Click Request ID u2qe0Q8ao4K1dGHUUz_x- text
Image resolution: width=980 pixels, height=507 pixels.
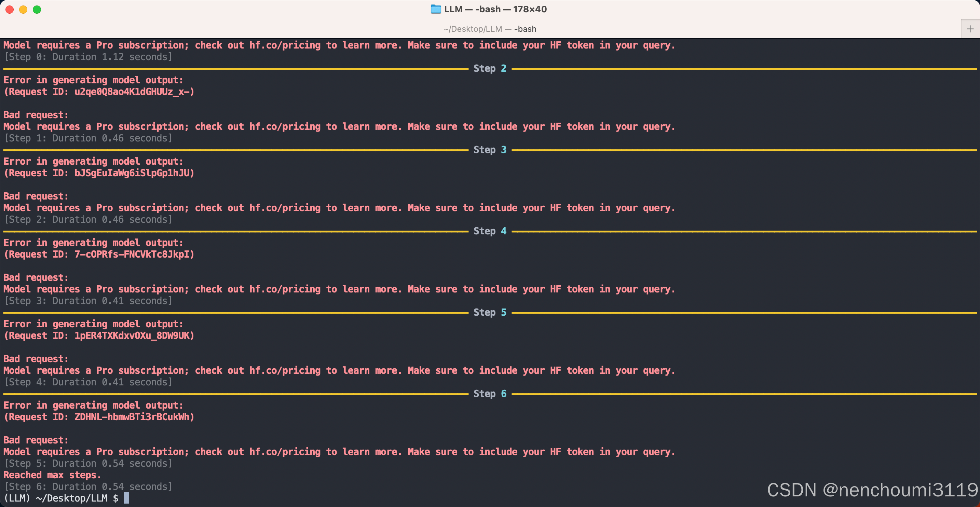[x=133, y=92]
